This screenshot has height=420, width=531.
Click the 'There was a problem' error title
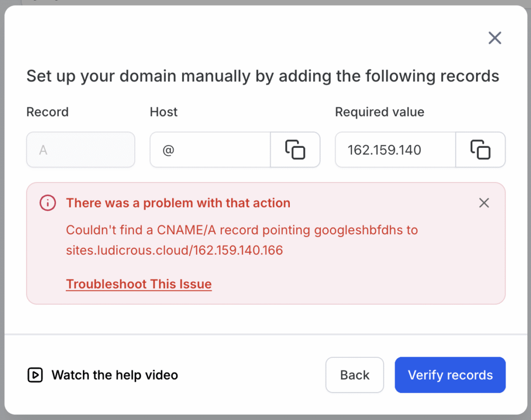tap(178, 203)
